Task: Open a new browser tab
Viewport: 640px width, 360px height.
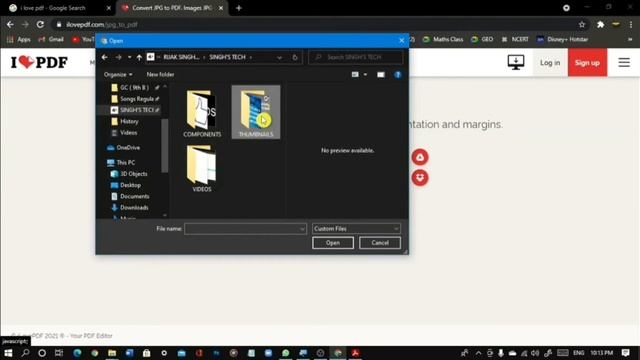Action: [239, 8]
